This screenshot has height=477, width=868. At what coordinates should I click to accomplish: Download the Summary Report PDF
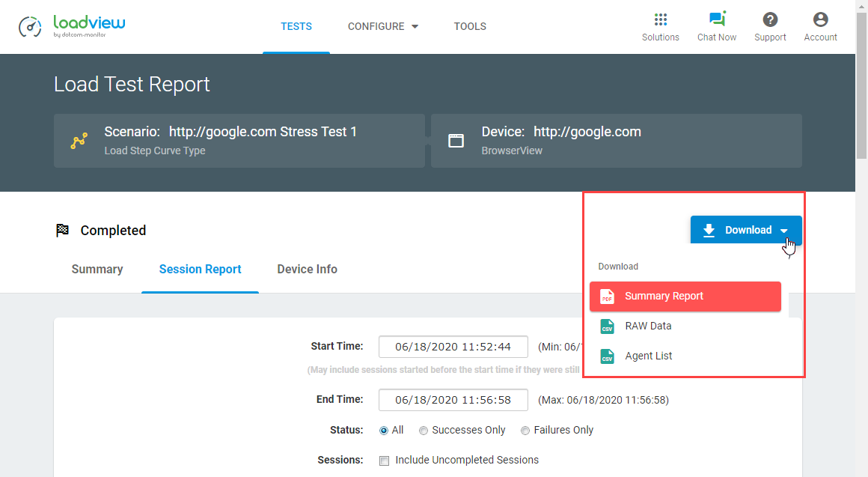685,297
